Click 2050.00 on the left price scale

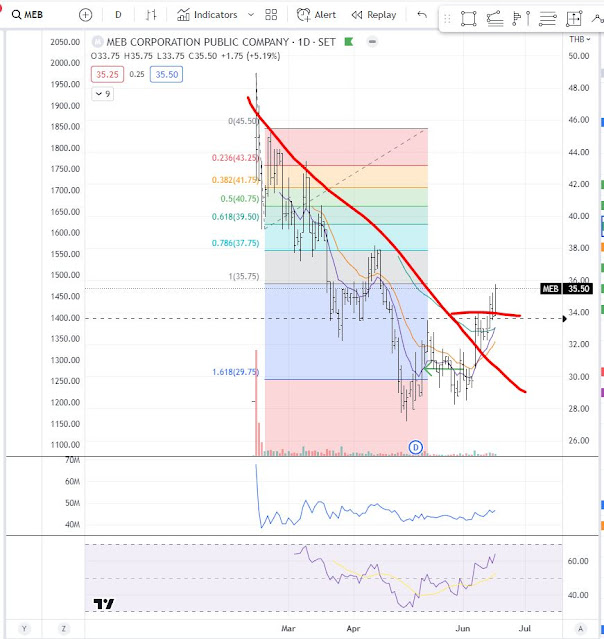[65, 42]
